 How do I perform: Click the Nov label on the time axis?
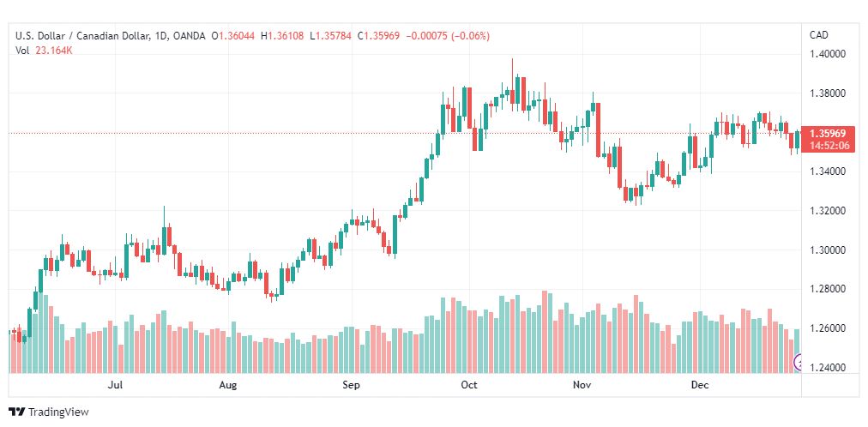(x=582, y=385)
